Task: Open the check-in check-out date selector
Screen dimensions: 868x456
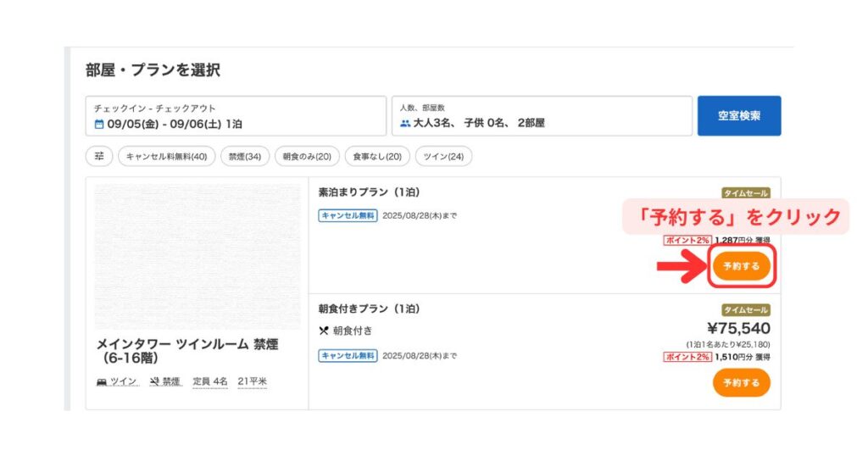Action: 236,116
